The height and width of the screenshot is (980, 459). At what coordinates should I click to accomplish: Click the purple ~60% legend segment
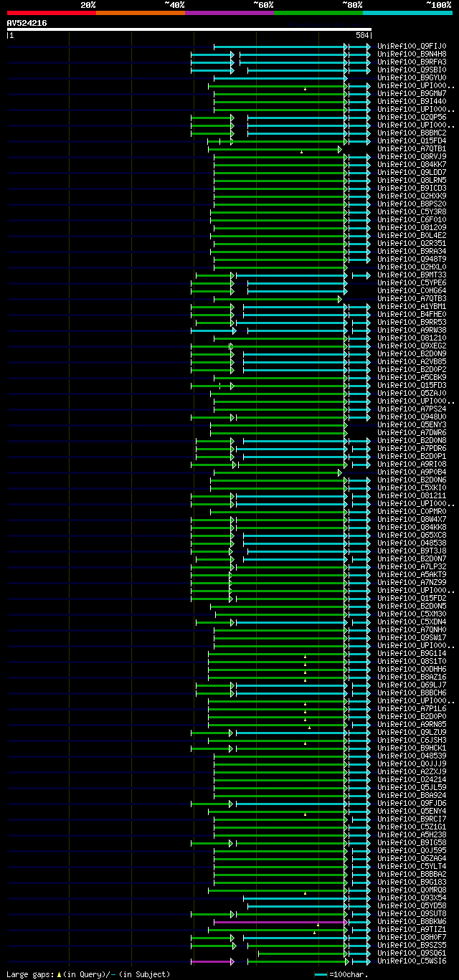229,13
